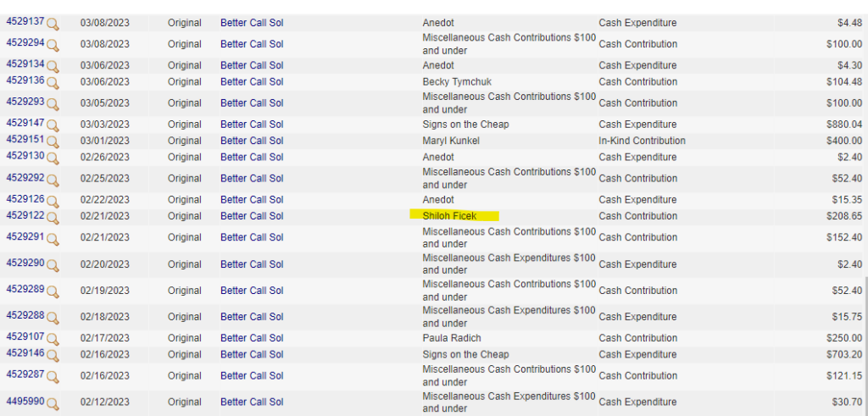Open report ID link 4529137

click(25, 21)
